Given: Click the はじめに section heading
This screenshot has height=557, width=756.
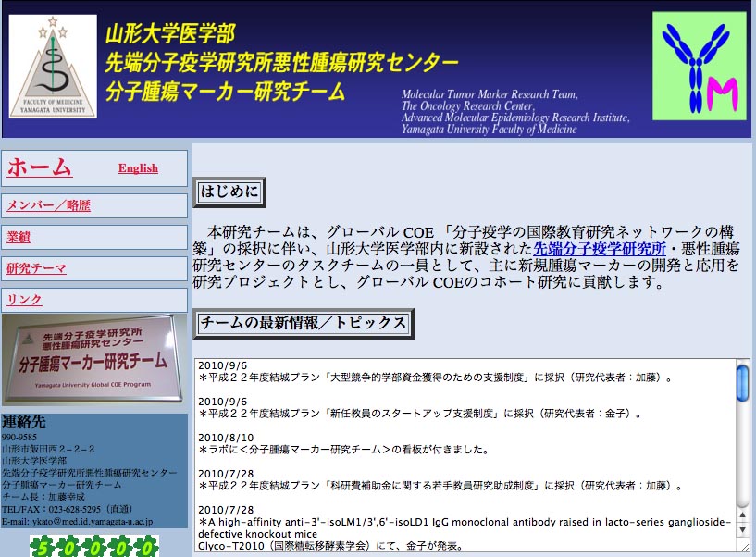Looking at the screenshot, I should 229,192.
